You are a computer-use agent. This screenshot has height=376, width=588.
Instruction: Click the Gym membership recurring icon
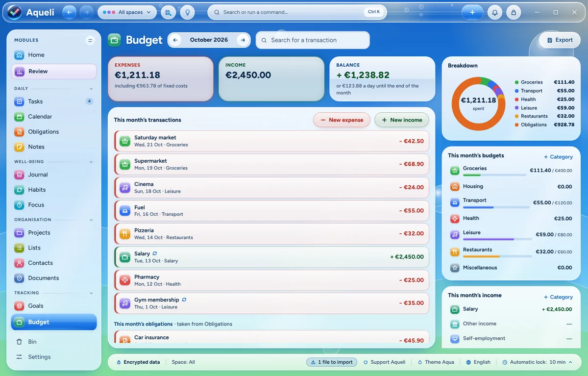point(184,300)
